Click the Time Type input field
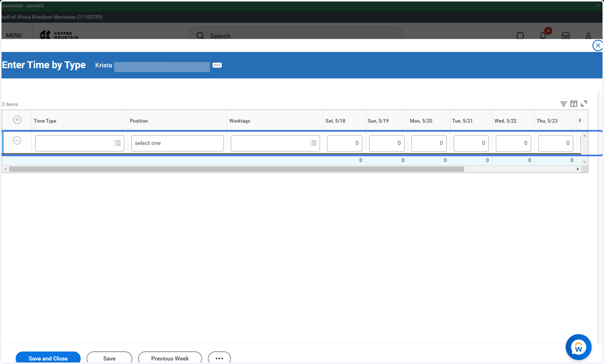The width and height of the screenshot is (604, 364). click(80, 143)
